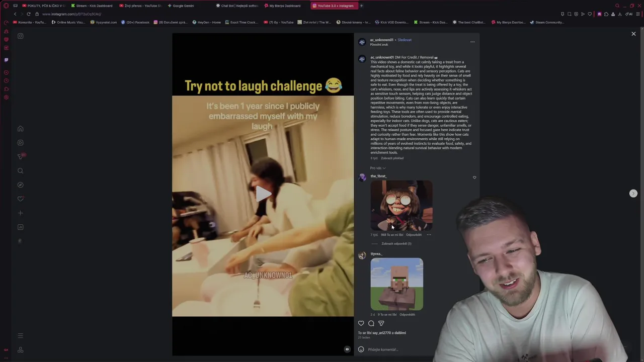Open three-dot options on the_1brat_ comment
Image resolution: width=644 pixels, height=362 pixels.
[429, 235]
